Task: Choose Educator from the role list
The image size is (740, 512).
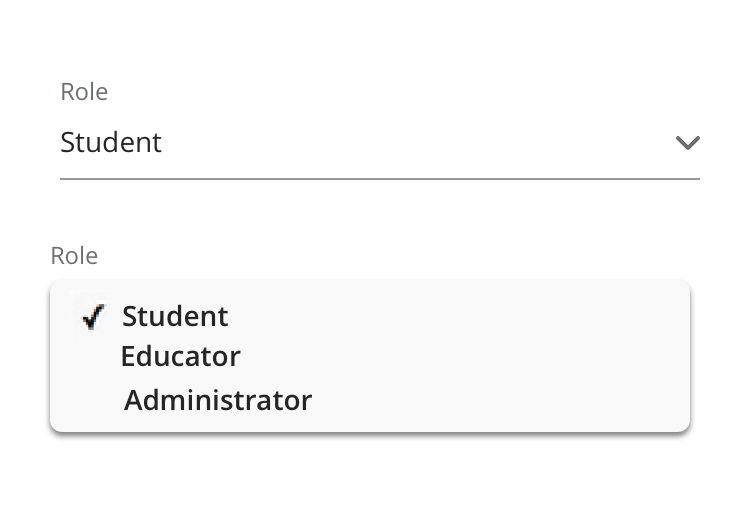Action: tap(180, 357)
